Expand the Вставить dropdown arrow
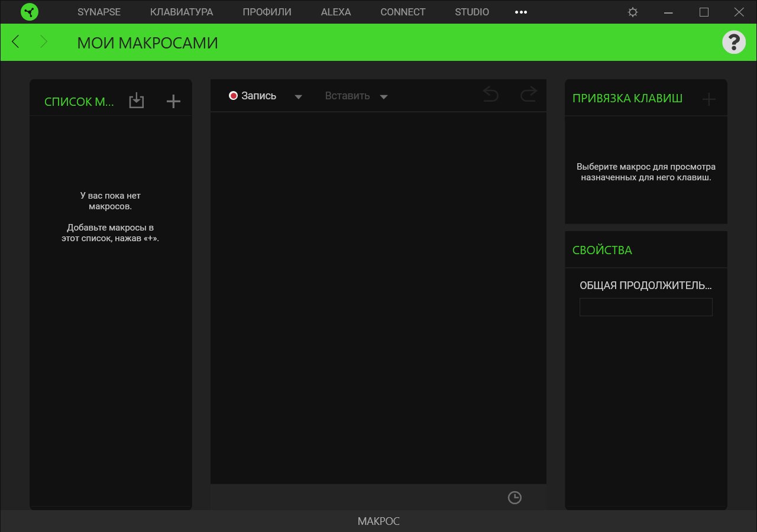The image size is (757, 532). click(384, 97)
